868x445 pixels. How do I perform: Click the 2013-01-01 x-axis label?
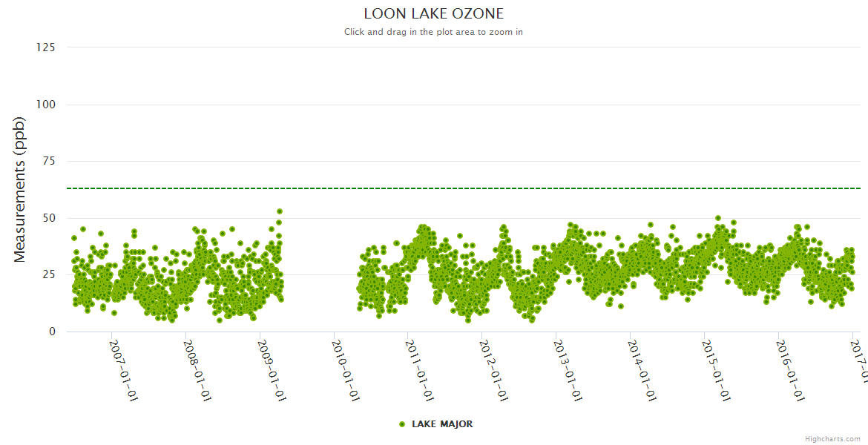coord(569,369)
